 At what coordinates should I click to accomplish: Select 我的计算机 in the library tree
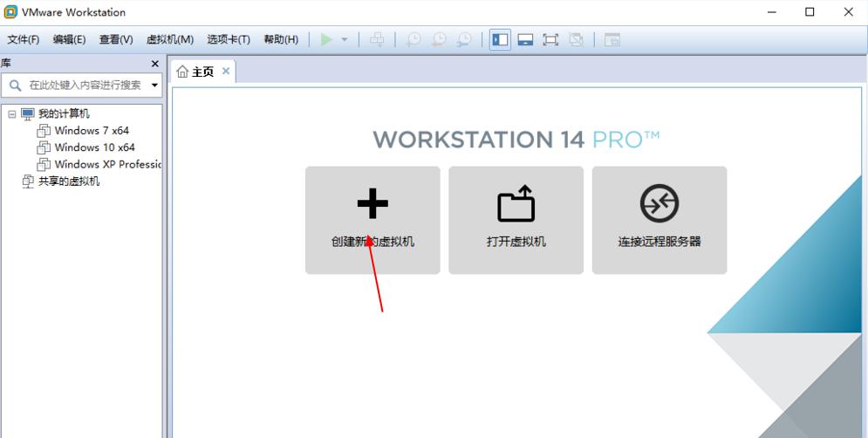click(64, 113)
